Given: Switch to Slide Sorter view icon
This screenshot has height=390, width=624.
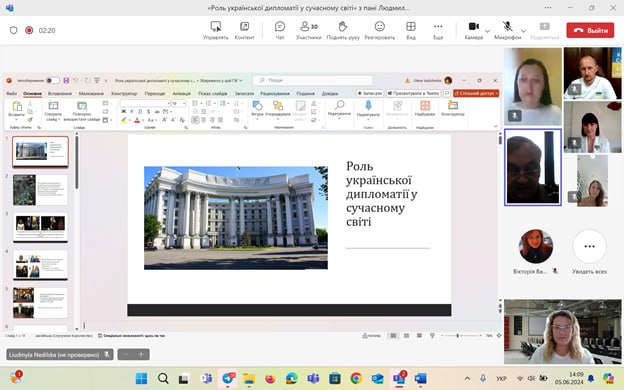Looking at the screenshot, I should click(406, 336).
